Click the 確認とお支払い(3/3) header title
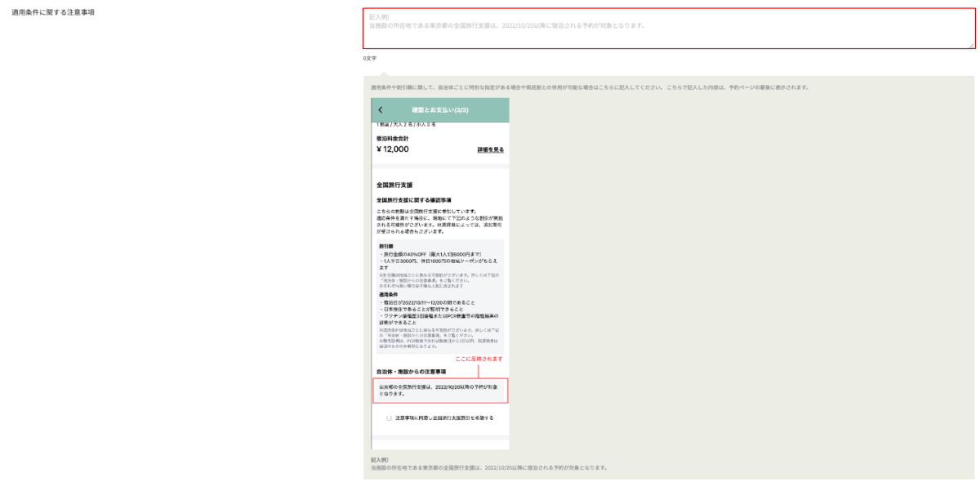Viewport: 980px width, 491px height. click(439, 109)
